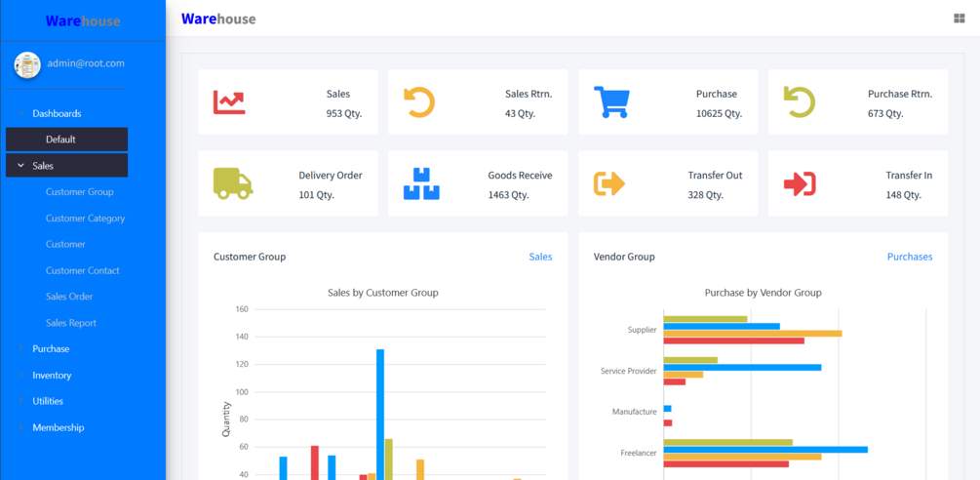Click the Quantity axis title on sales chart
This screenshot has height=480, width=980.
point(227,419)
